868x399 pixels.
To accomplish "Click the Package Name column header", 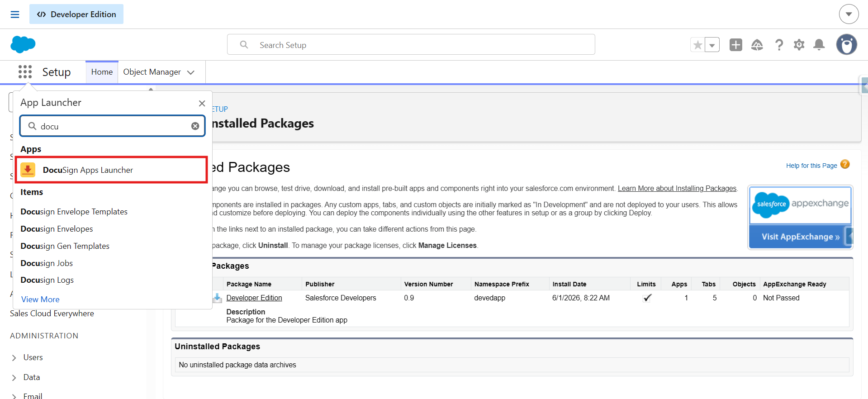I will [249, 284].
